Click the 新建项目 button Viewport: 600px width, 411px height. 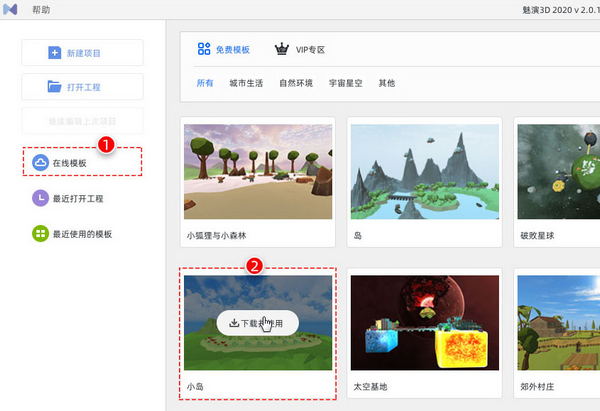pos(82,52)
